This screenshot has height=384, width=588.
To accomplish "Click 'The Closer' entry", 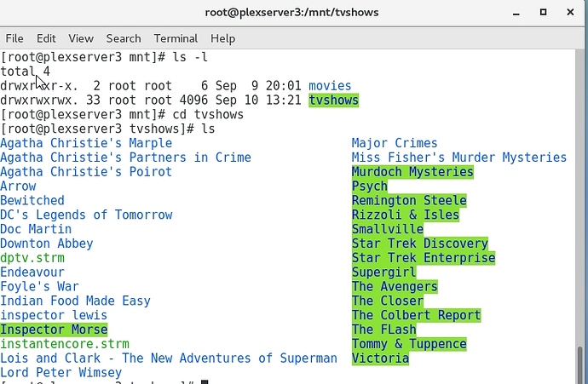I will pyautogui.click(x=388, y=301).
